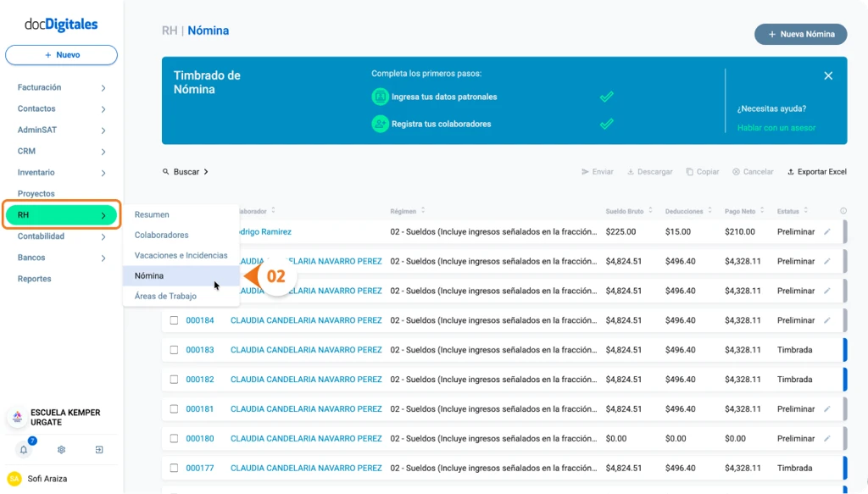This screenshot has height=494, width=868.
Task: Select the checkbox for payroll 000177
Action: 174,468
